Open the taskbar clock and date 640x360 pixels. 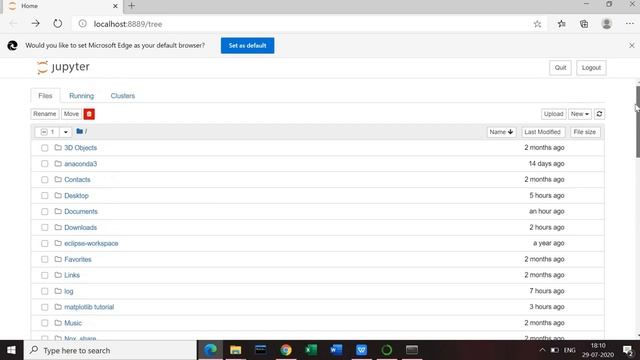(x=598, y=350)
